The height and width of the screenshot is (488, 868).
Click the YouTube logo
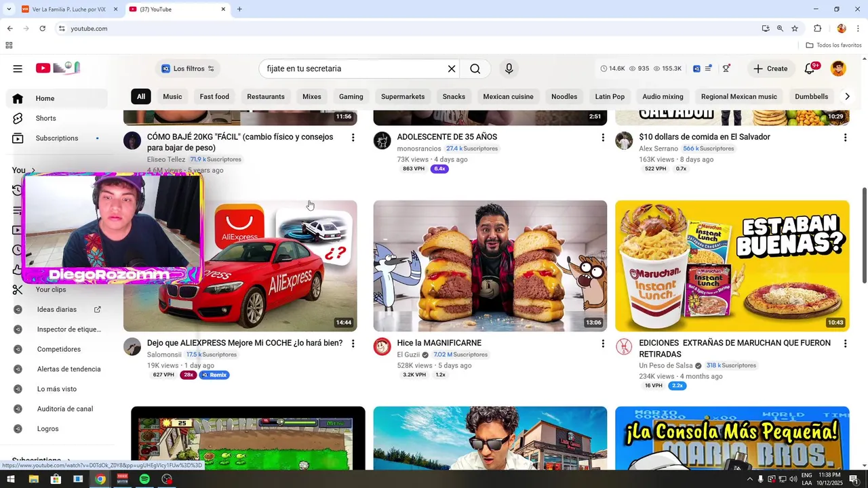(x=58, y=68)
